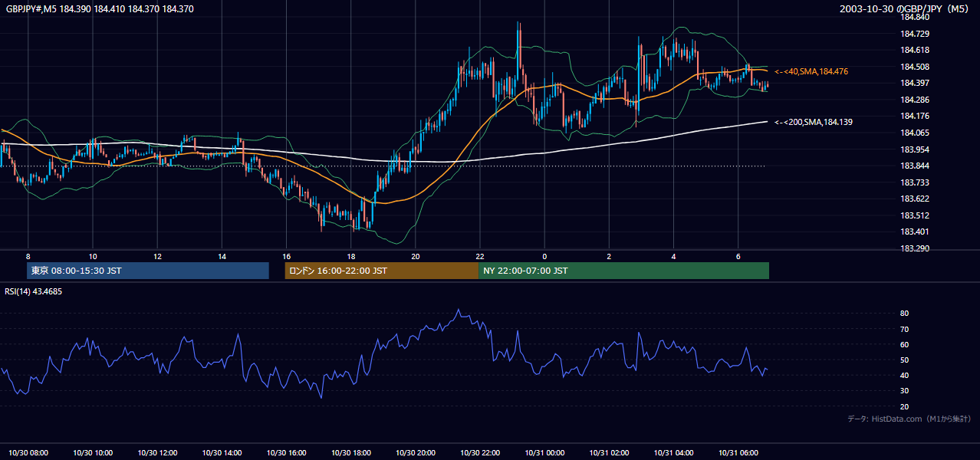Click hour label 12 under the price chart
This screenshot has width=980, height=460.
(157, 255)
